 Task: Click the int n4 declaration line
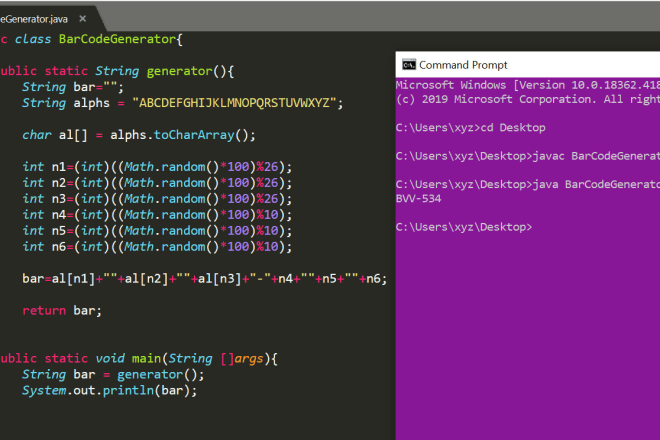click(x=157, y=215)
